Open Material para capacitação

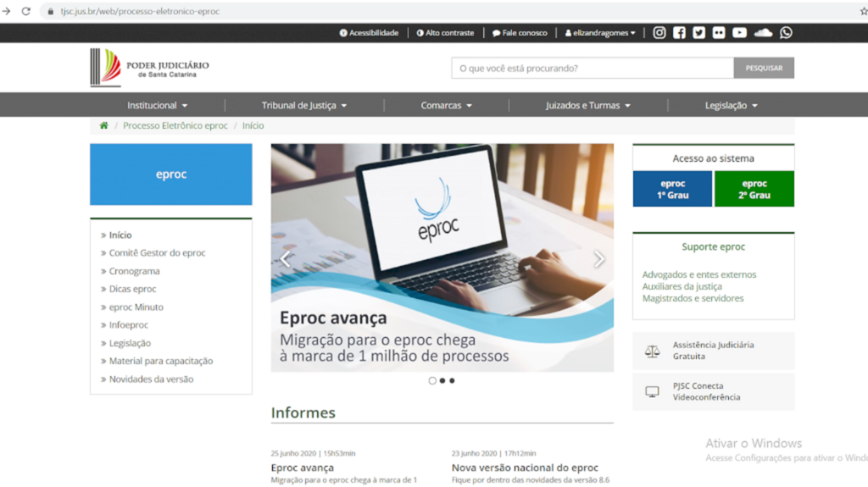point(160,361)
